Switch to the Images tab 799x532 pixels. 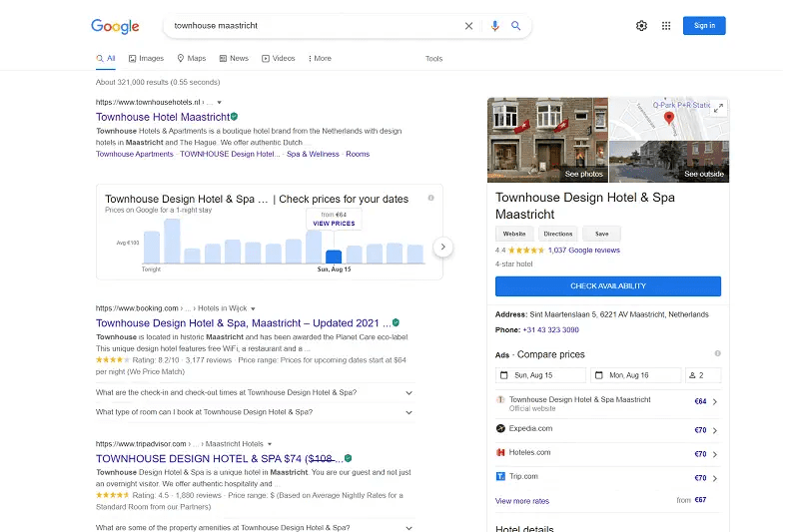tap(146, 59)
